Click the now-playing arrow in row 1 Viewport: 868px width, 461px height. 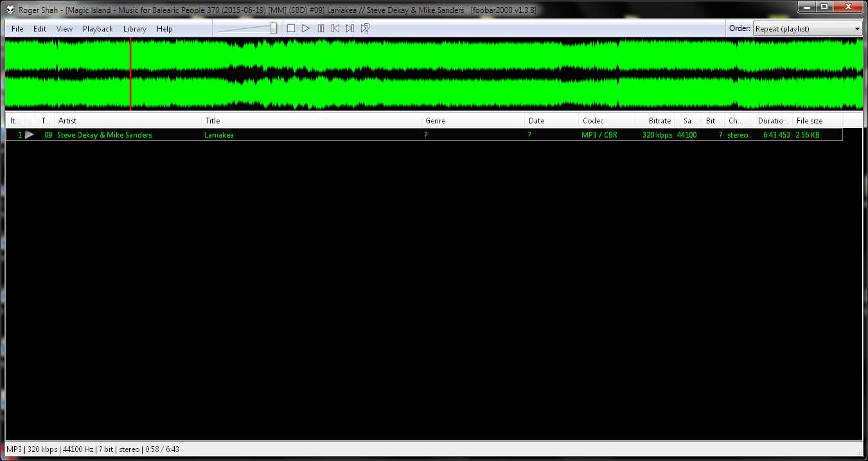[x=30, y=135]
